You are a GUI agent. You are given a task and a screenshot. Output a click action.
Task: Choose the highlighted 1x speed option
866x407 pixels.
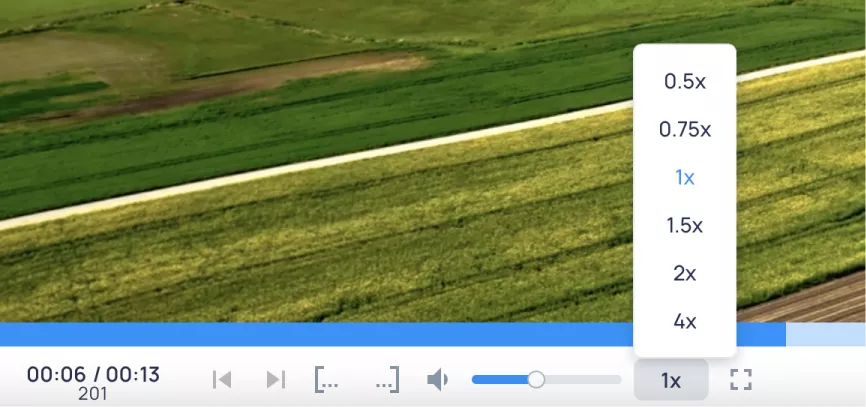[x=685, y=178]
